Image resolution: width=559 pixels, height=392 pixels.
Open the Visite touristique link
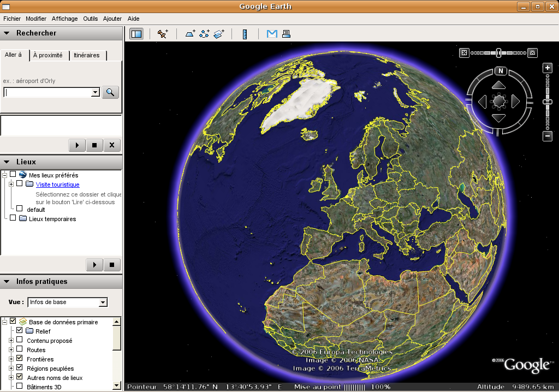[57, 185]
